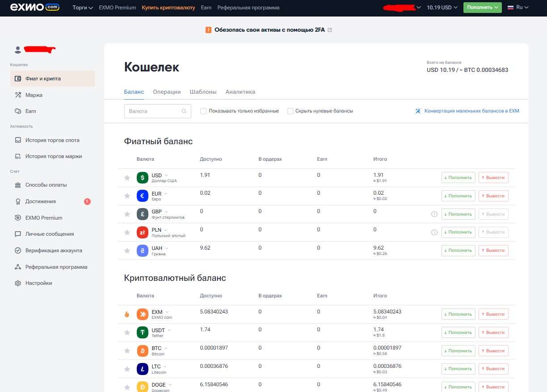This screenshot has width=547, height=392.
Task: Open EXMO Premium in top navigation
Action: click(118, 8)
